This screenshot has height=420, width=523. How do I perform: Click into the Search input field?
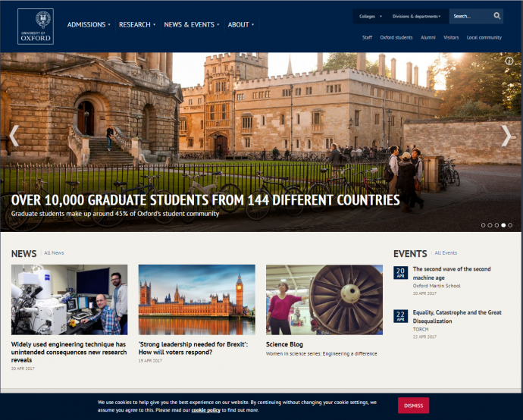(469, 16)
